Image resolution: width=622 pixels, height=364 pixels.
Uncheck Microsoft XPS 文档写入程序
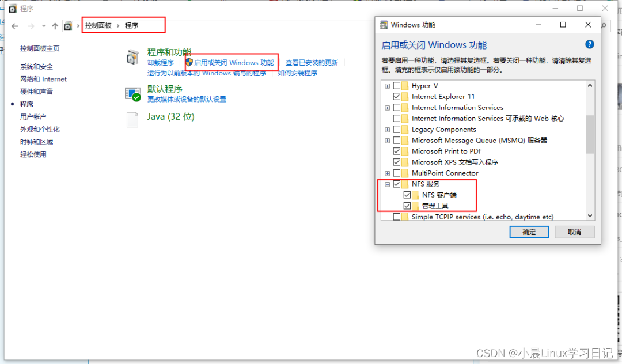click(x=397, y=162)
